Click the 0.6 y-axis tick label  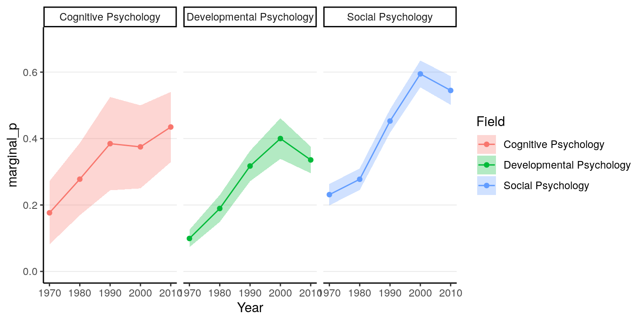coord(30,72)
